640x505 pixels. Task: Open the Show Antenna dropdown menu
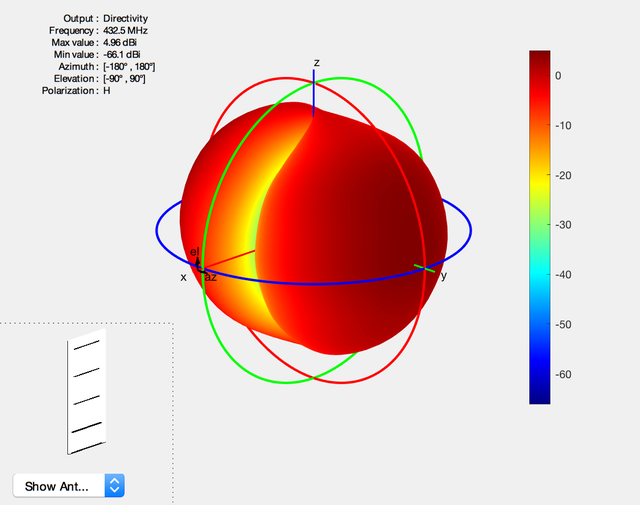69,485
